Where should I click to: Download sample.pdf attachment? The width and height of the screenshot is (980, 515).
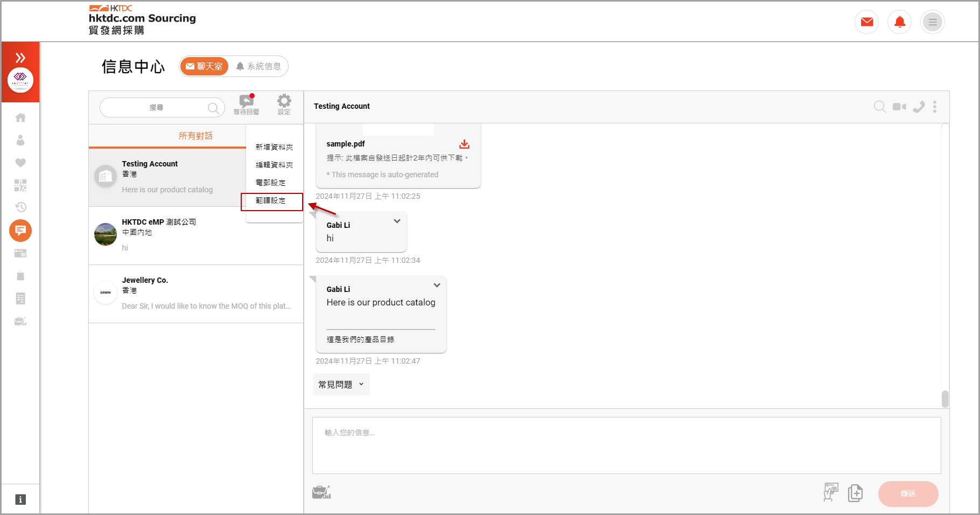point(464,144)
